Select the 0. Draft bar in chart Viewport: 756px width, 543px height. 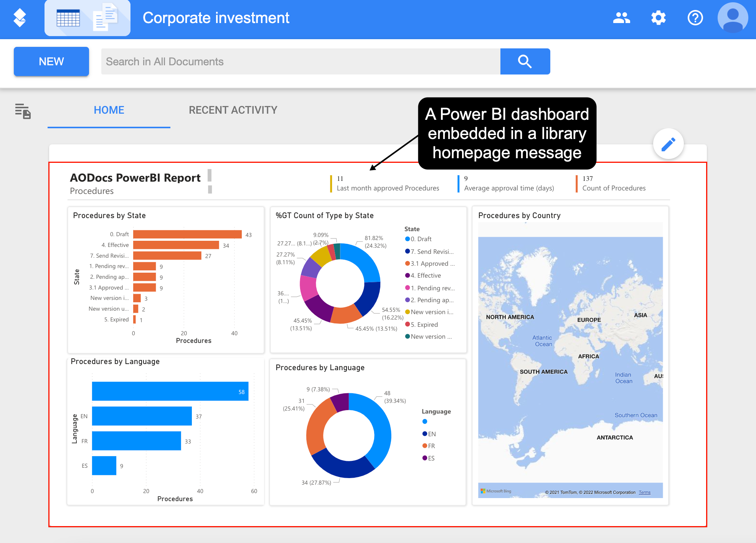[187, 234]
